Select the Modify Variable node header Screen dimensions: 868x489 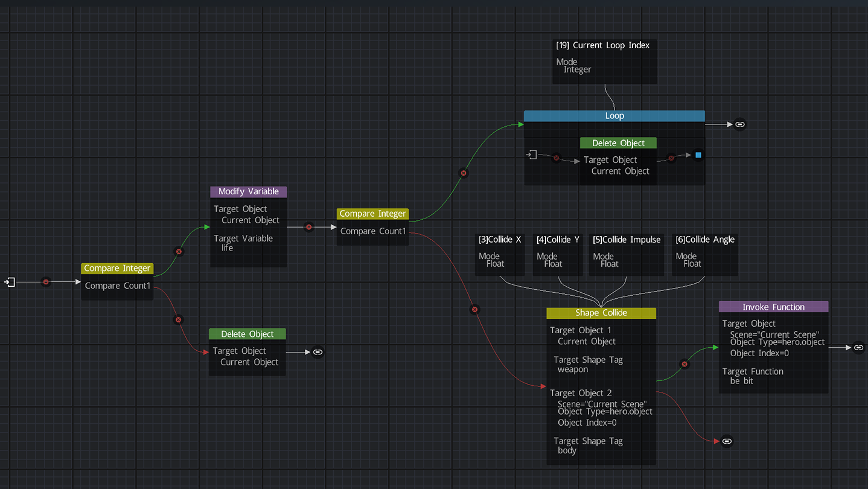tap(248, 191)
